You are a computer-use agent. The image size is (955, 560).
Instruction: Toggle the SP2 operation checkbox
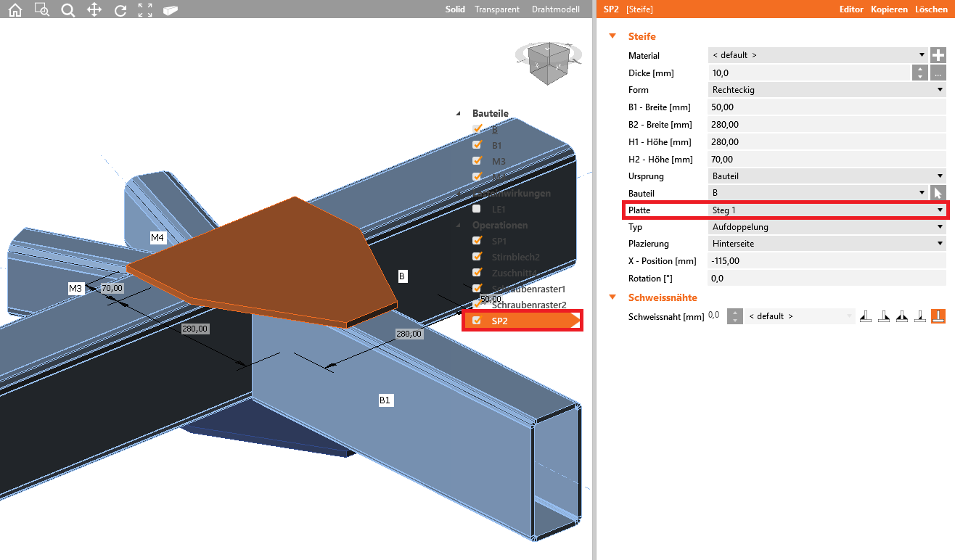[477, 321]
